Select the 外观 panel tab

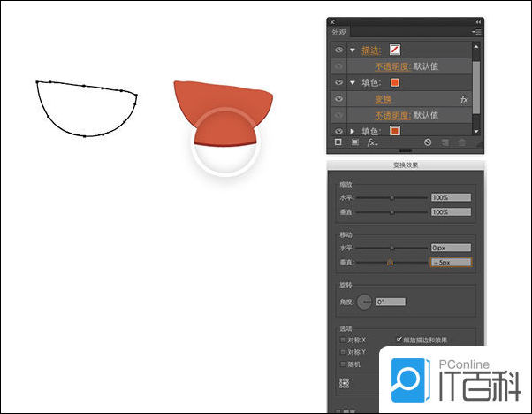pos(340,32)
